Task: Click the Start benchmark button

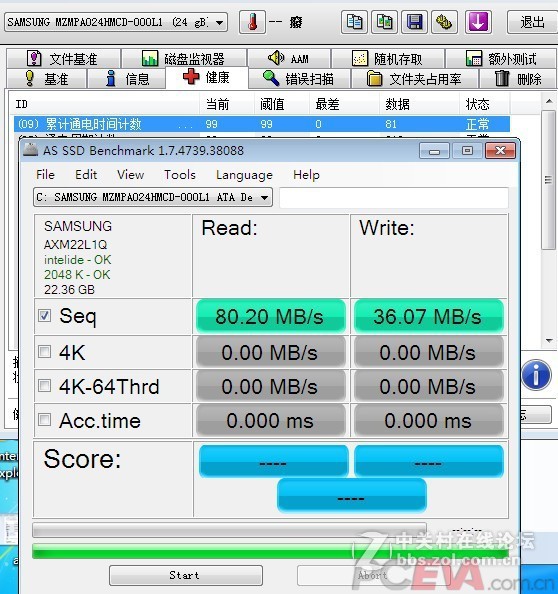Action: (x=186, y=575)
